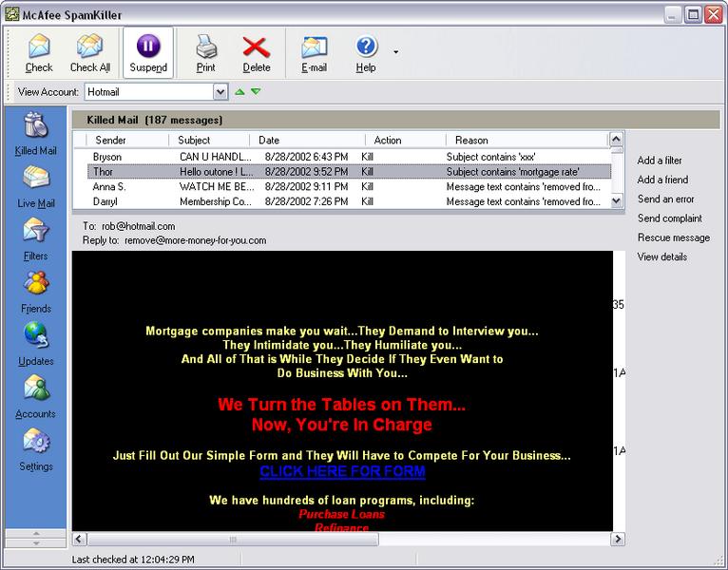
Task: Open Killed Mail in the sidebar
Action: [x=36, y=134]
